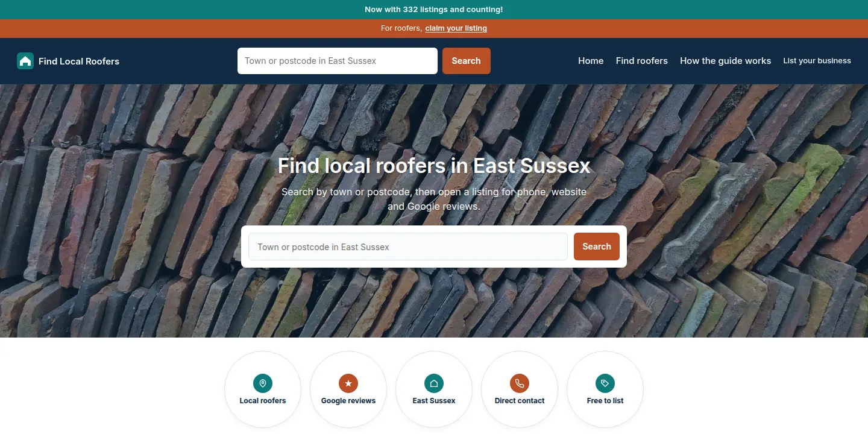Click the East Sussex house icon
Image resolution: width=868 pixels, height=434 pixels.
(x=434, y=383)
